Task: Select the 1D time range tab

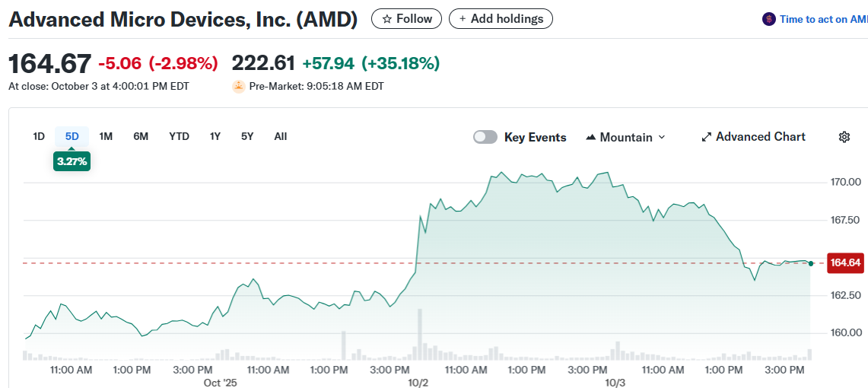Action: [x=39, y=136]
